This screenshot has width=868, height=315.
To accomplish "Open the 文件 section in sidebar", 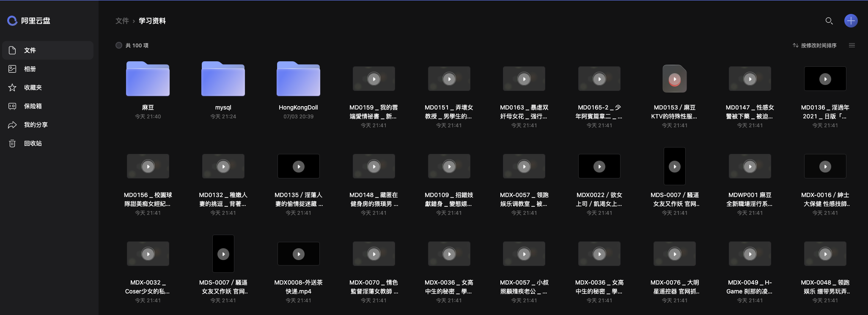I will click(47, 50).
